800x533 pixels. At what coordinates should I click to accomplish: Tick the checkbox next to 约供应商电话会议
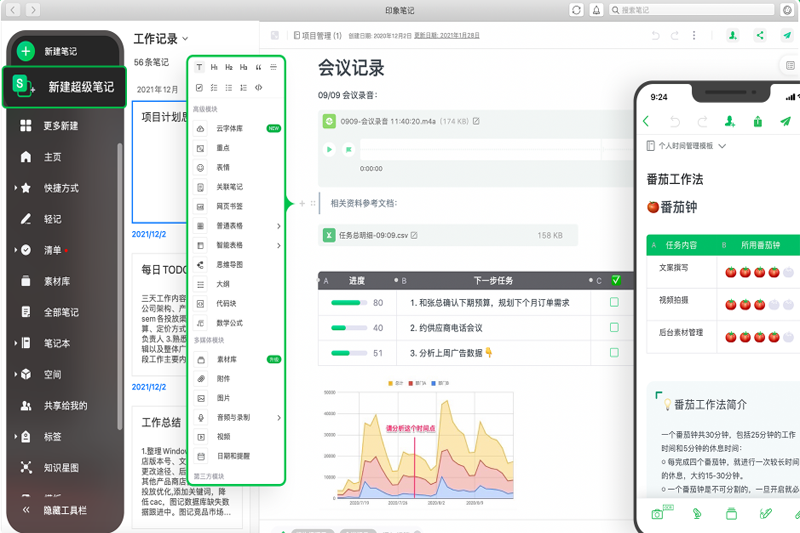click(614, 327)
